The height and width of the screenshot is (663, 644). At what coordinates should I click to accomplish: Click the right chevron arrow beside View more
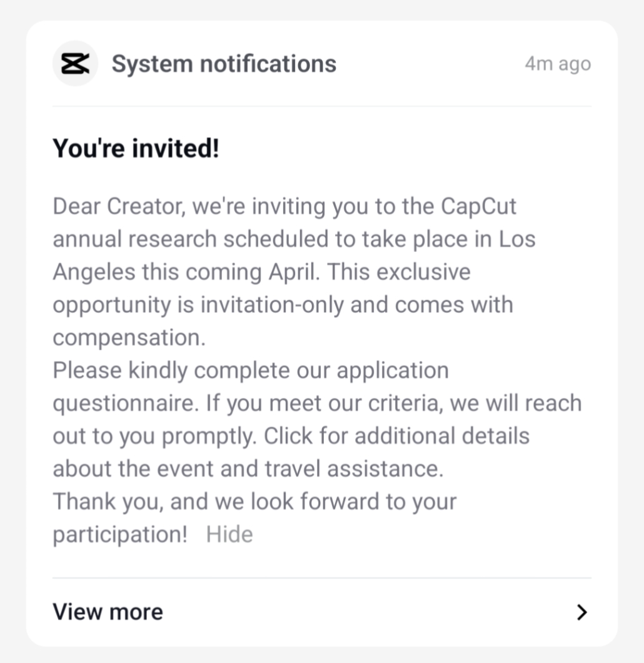pos(582,612)
